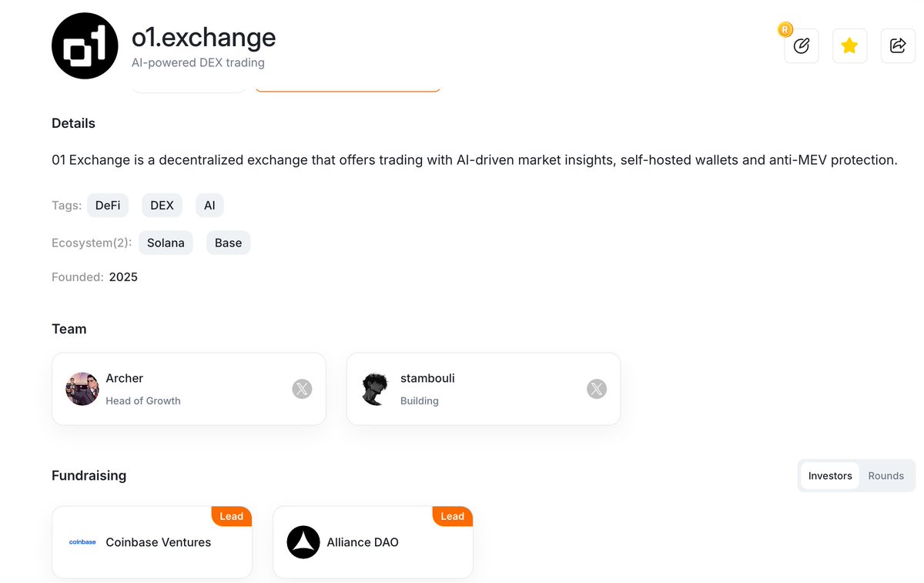Click the DeFi tag

pos(108,206)
